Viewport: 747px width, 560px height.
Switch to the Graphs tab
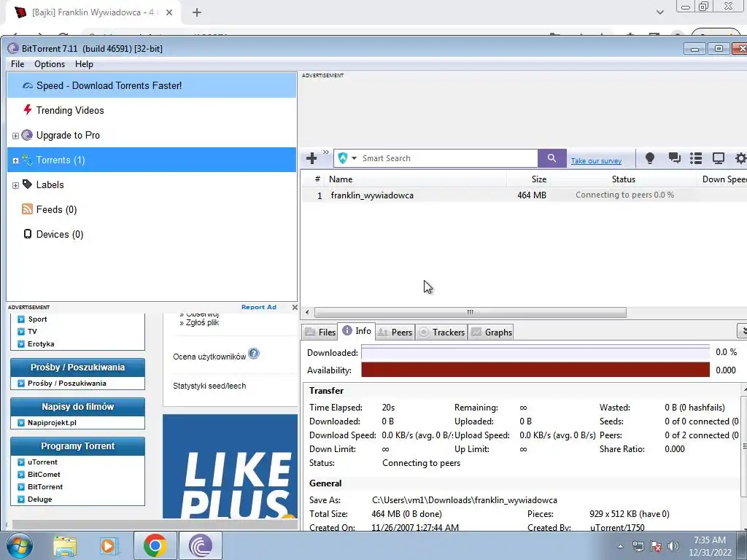(492, 332)
